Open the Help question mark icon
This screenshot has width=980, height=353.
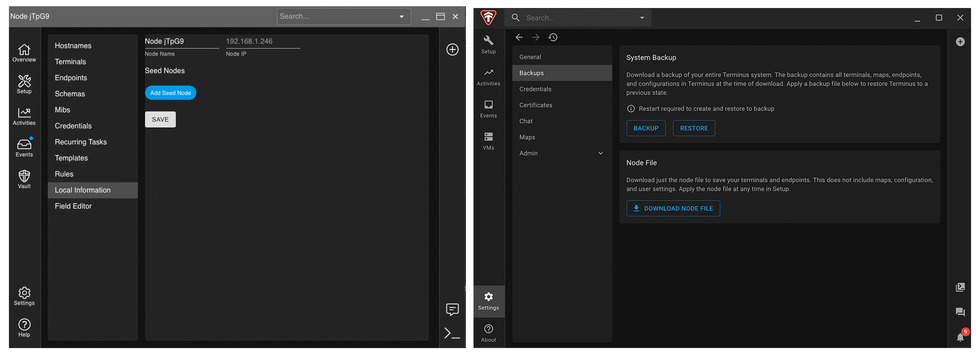pyautogui.click(x=24, y=328)
